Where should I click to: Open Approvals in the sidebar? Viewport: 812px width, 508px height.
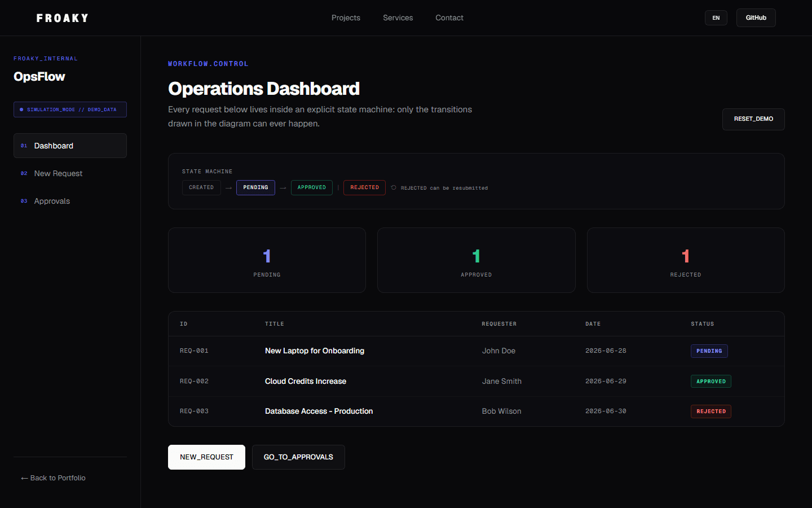[x=70, y=201]
